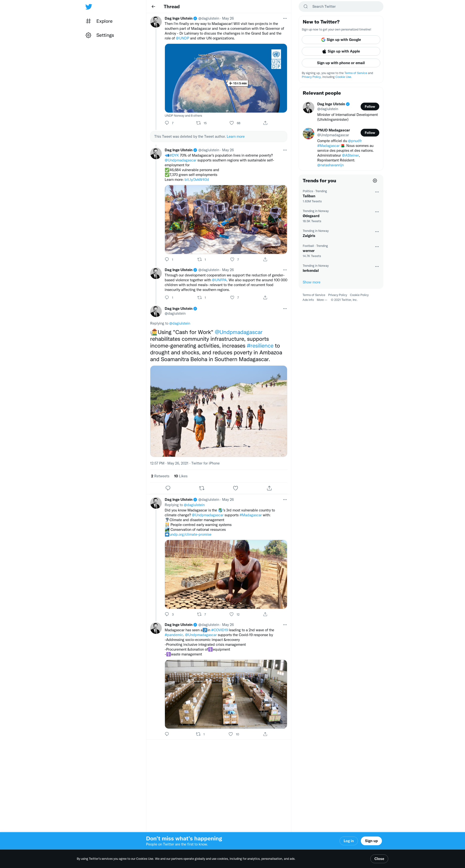Retweet the climate change tweet with 7 retweets

click(x=199, y=614)
